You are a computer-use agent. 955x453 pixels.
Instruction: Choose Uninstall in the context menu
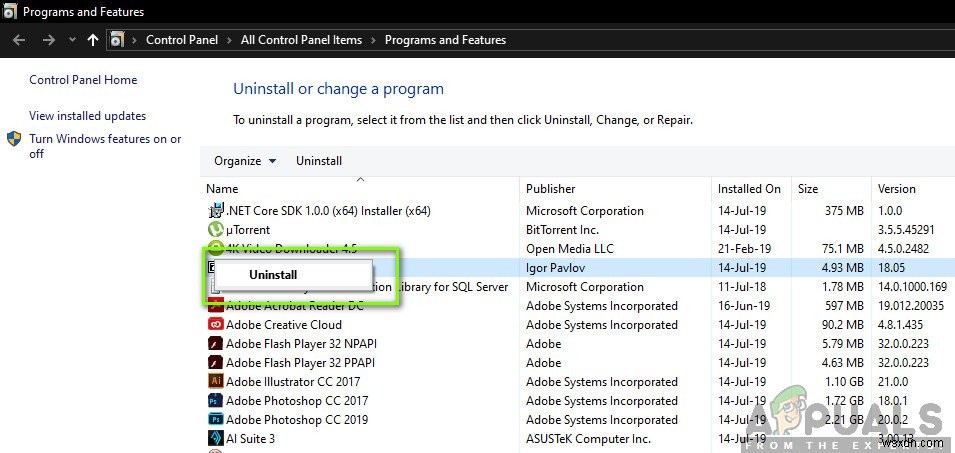273,275
